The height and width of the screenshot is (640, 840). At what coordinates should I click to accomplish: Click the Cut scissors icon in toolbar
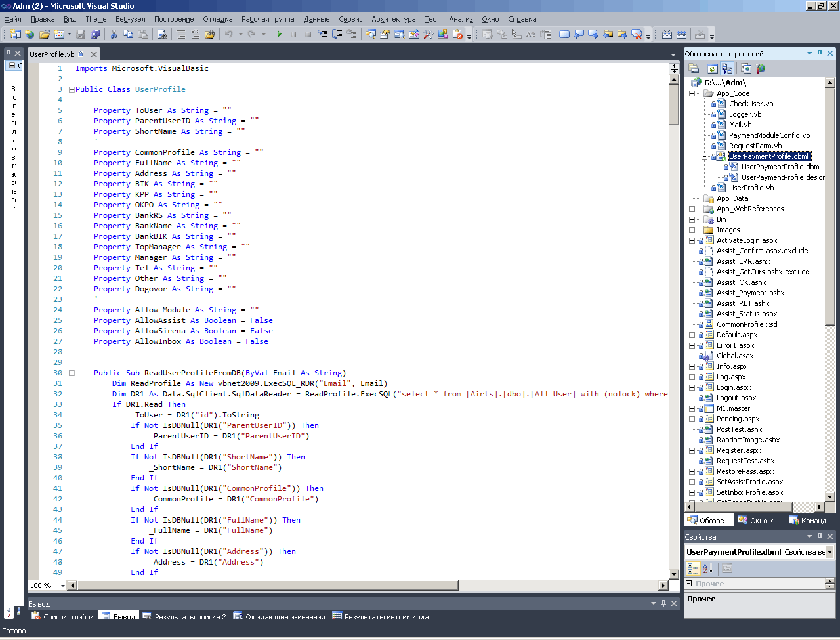coord(114,34)
